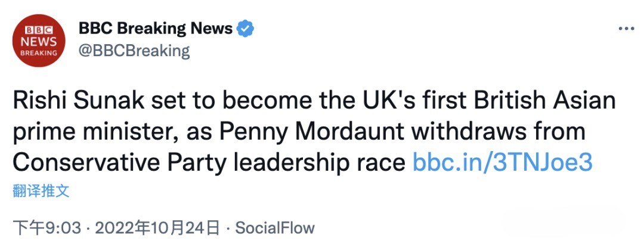Click the blue verified checkmark badge

(x=246, y=29)
